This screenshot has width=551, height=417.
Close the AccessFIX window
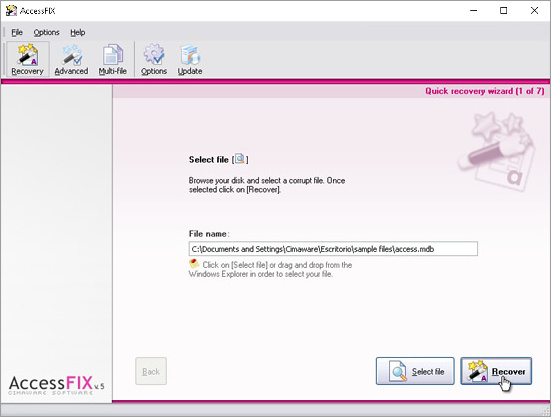[534, 11]
